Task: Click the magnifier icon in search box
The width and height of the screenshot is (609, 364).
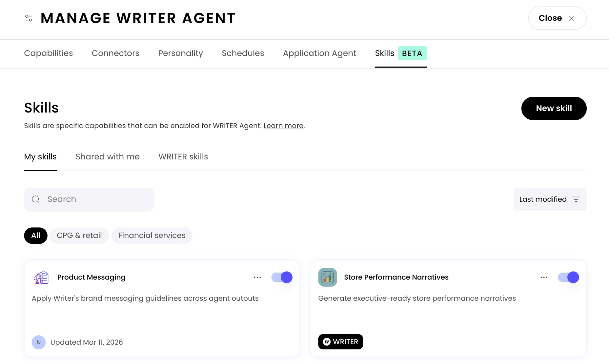Action: (x=36, y=199)
